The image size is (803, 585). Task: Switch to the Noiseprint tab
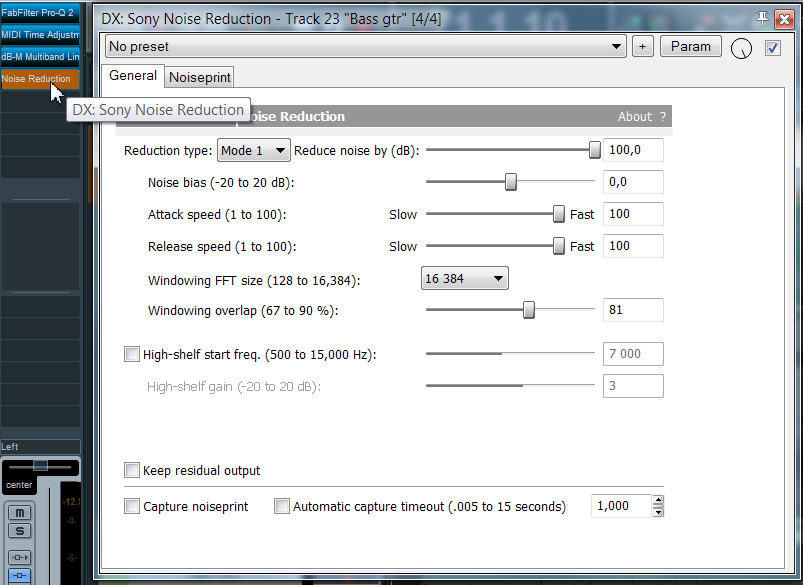(x=200, y=77)
